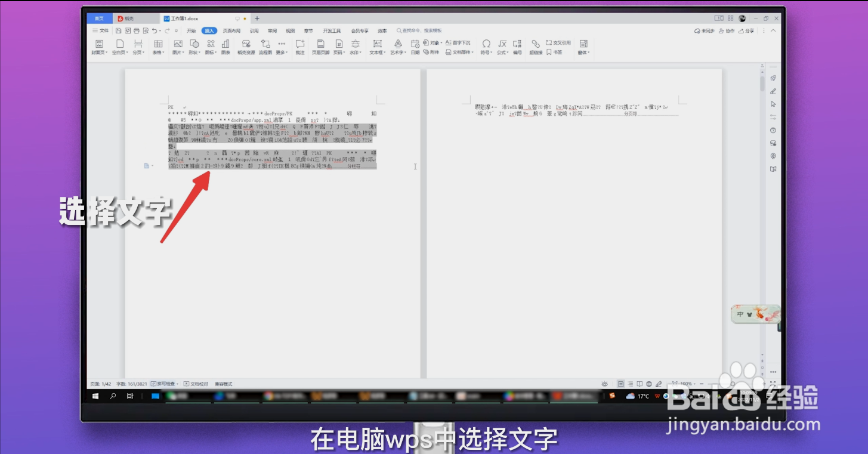Click the object (对象) insert button
Screen dimensions: 868x454
coord(433,43)
